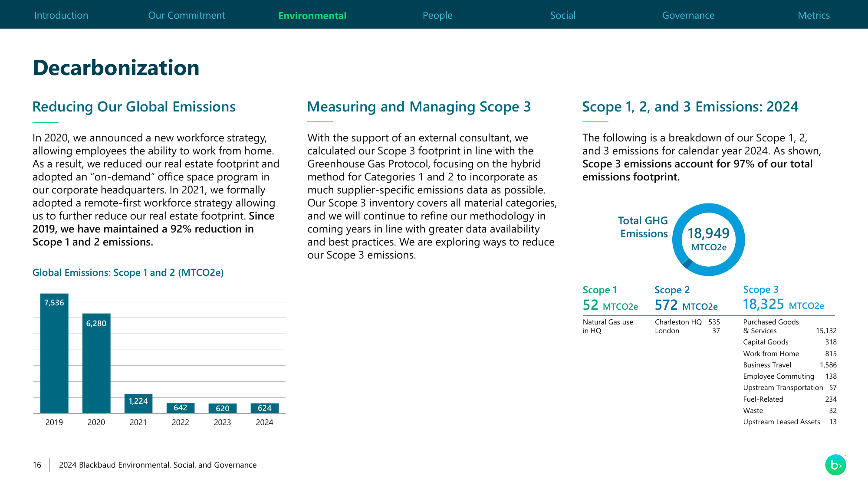
Task: Click Scope 1, 2, and 3 Emissions: 2024 heading
Action: 690,107
